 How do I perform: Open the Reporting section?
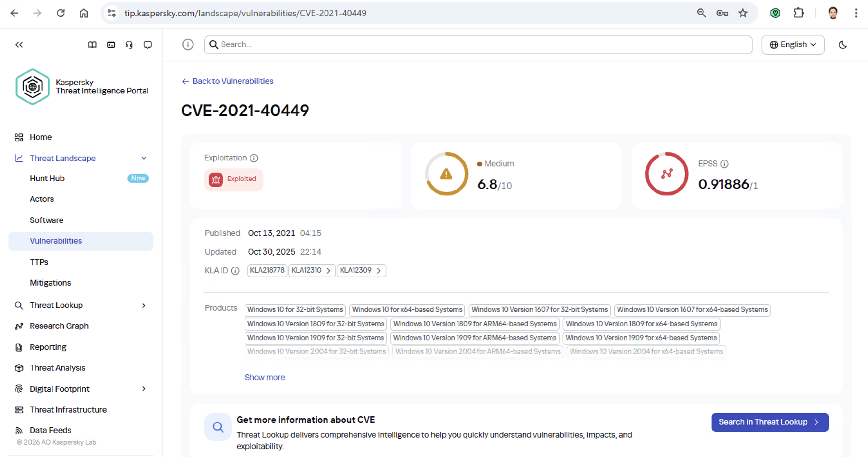tap(48, 347)
